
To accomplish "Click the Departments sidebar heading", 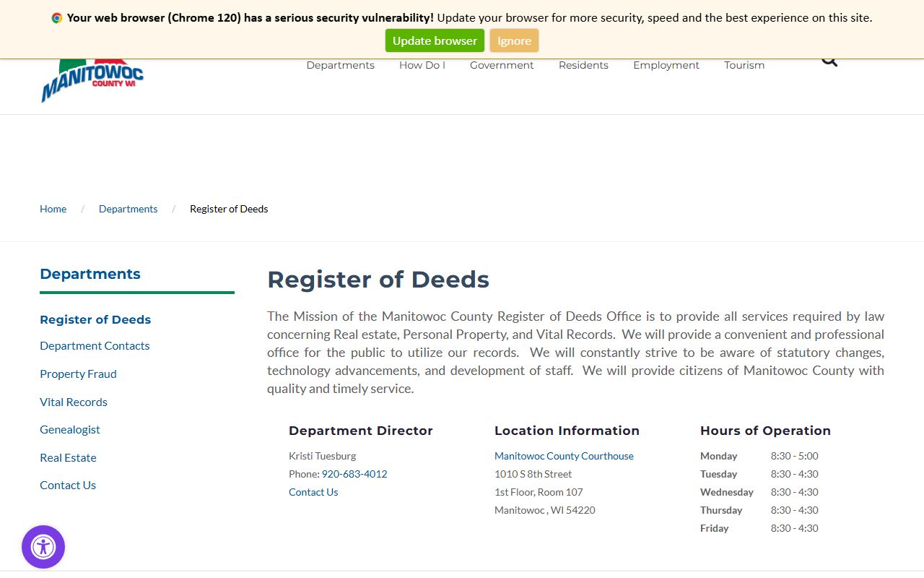I will pyautogui.click(x=90, y=274).
